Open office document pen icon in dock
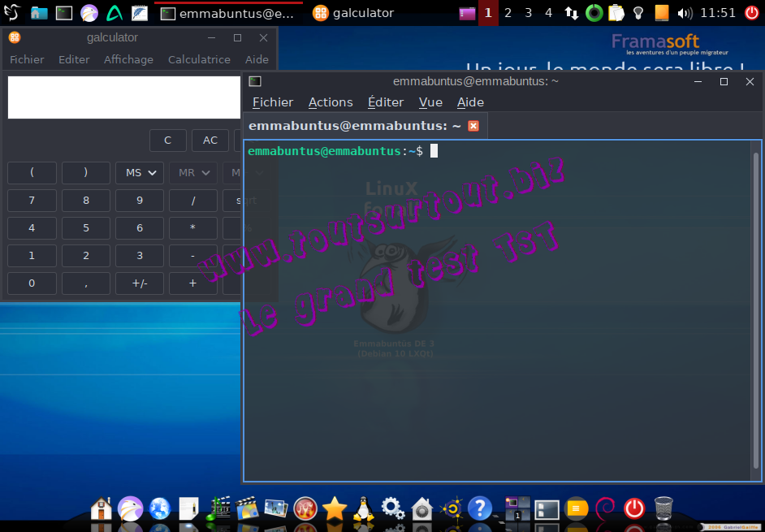 click(188, 508)
